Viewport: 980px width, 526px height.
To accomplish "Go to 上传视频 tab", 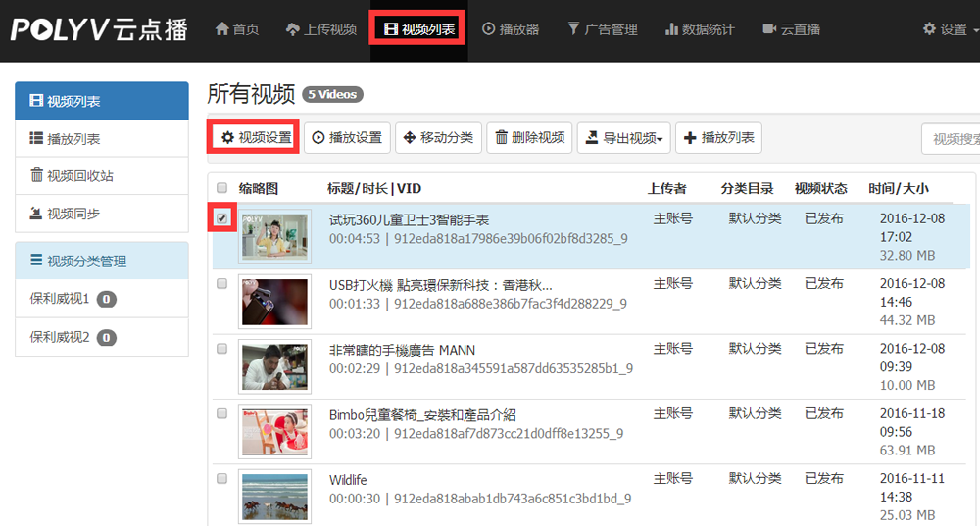I will 320,29.
